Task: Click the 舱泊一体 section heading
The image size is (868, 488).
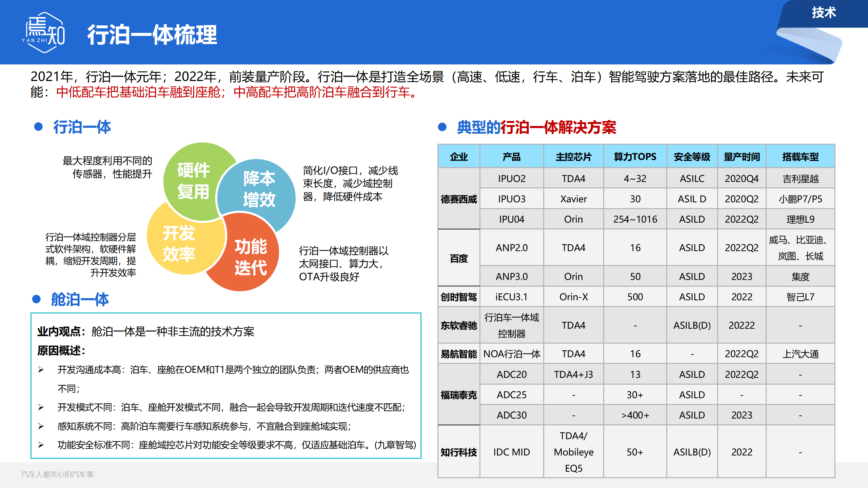Action: point(80,300)
